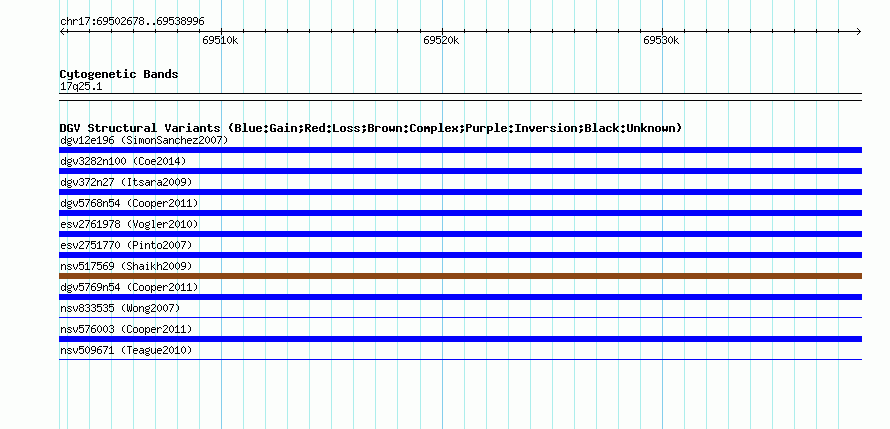The image size is (890, 429).
Task: Click the blue bar under dgv3282n100 label
Action: [x=460, y=171]
